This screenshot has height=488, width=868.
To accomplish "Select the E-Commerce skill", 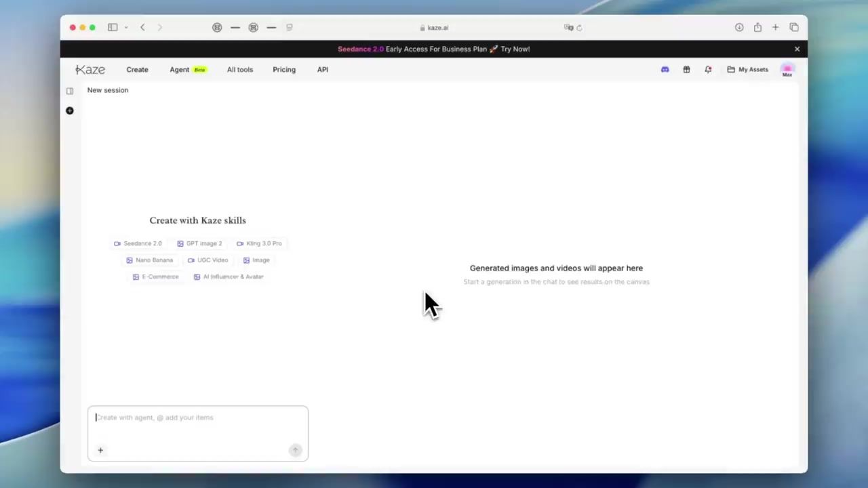I will [155, 277].
